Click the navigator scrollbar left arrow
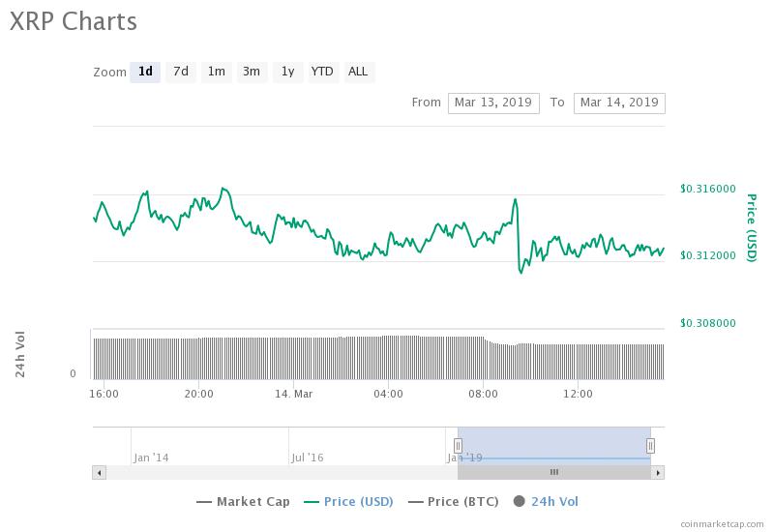This screenshot has height=532, width=774. click(x=100, y=473)
